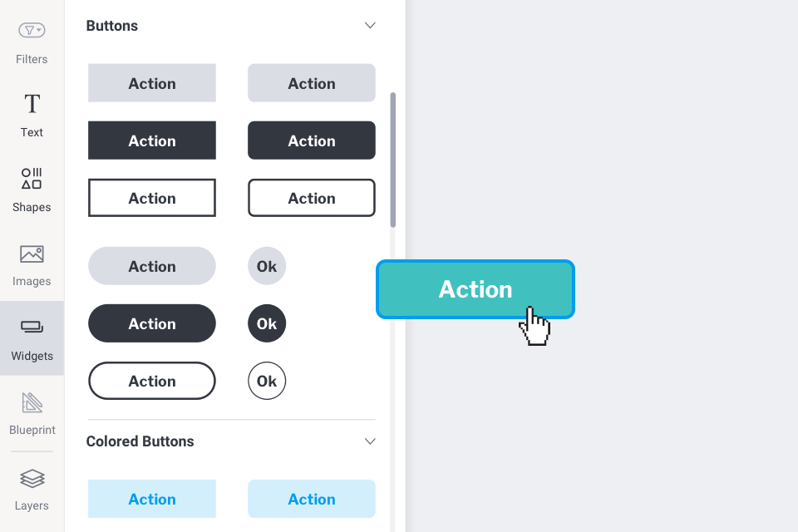The width and height of the screenshot is (798, 532).
Task: Pick the dark rounded-corner Action button
Action: click(x=312, y=140)
